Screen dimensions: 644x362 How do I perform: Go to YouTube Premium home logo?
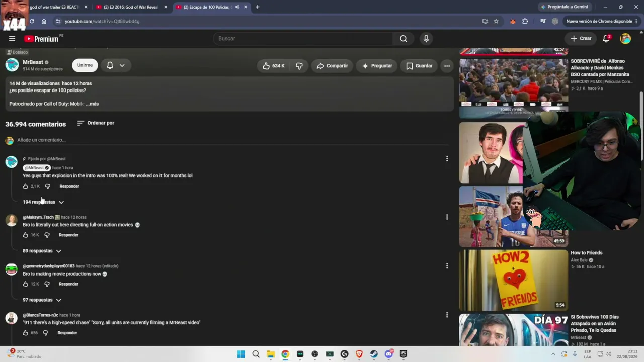pyautogui.click(x=41, y=39)
